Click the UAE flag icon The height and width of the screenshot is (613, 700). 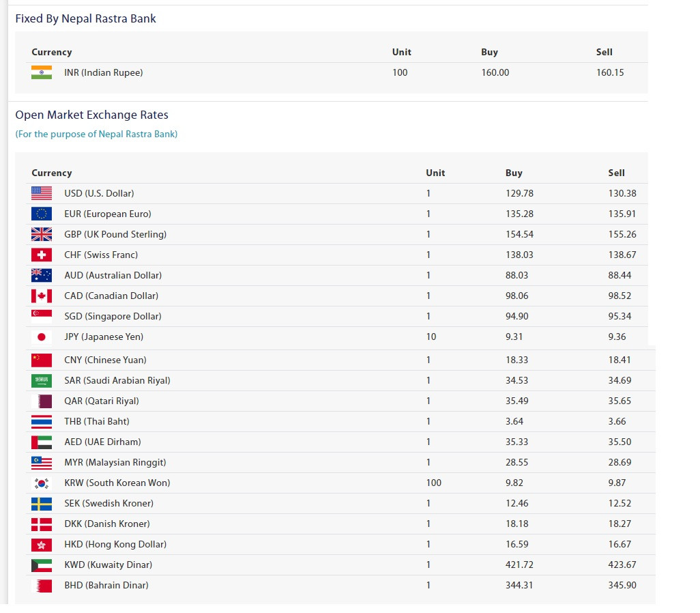click(42, 442)
